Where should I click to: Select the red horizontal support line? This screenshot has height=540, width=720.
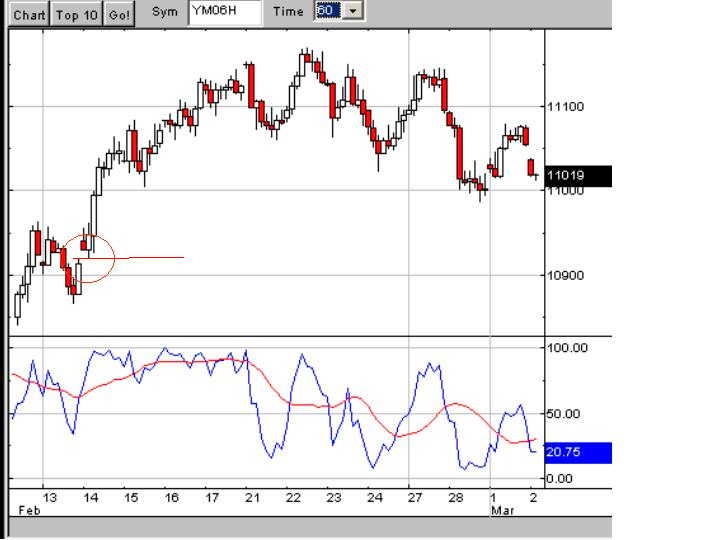pos(129,258)
